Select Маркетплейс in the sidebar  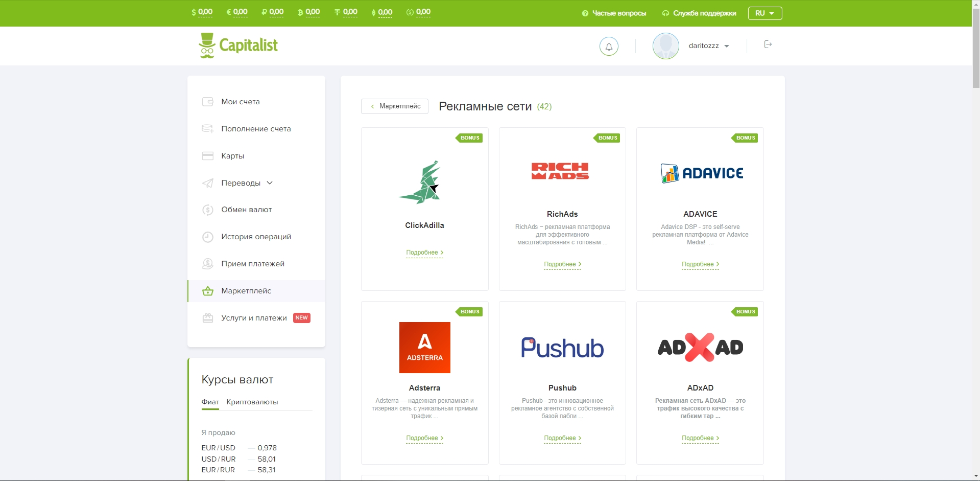coord(256,291)
